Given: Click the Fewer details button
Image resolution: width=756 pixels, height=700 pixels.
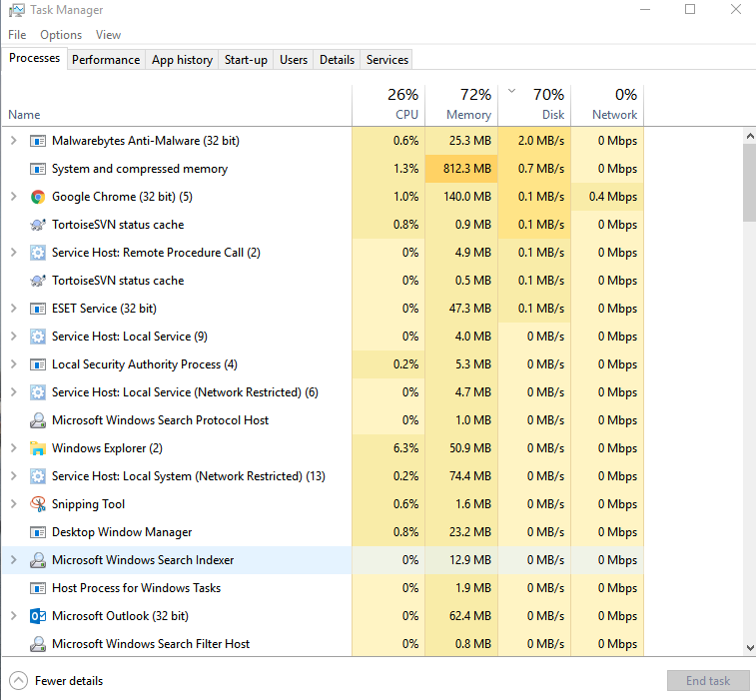Looking at the screenshot, I should point(56,681).
